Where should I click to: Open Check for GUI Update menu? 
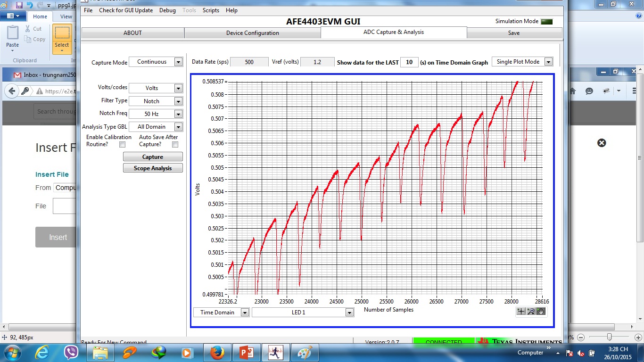pos(126,10)
